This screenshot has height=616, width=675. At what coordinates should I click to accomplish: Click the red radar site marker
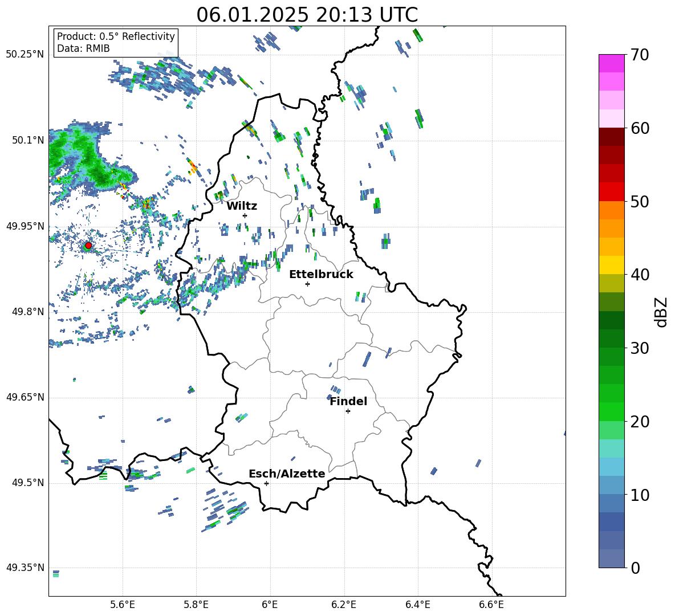coord(88,246)
